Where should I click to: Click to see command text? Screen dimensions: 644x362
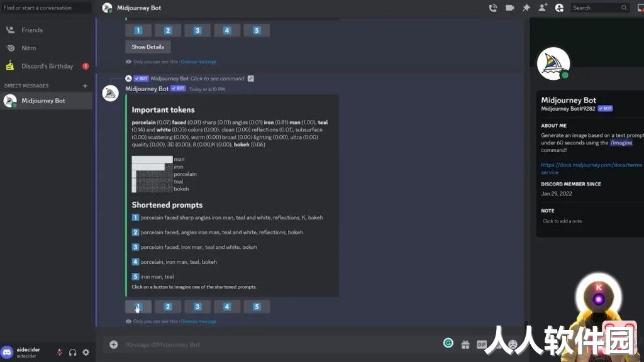click(x=217, y=79)
